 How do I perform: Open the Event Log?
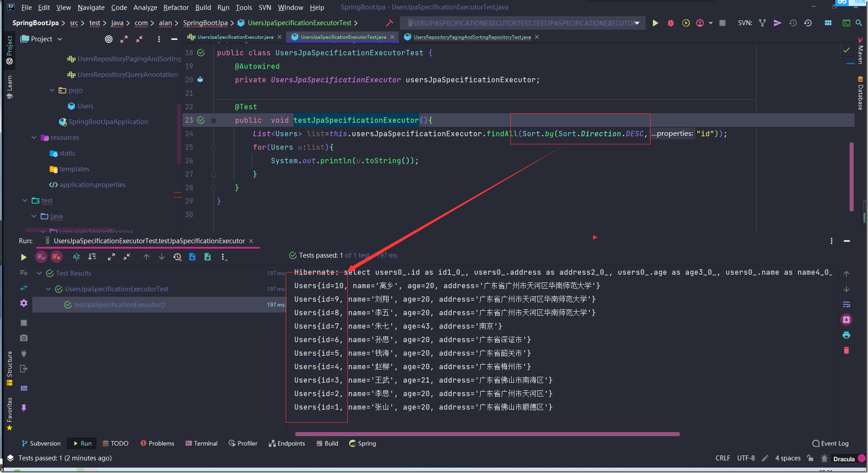[830, 443]
